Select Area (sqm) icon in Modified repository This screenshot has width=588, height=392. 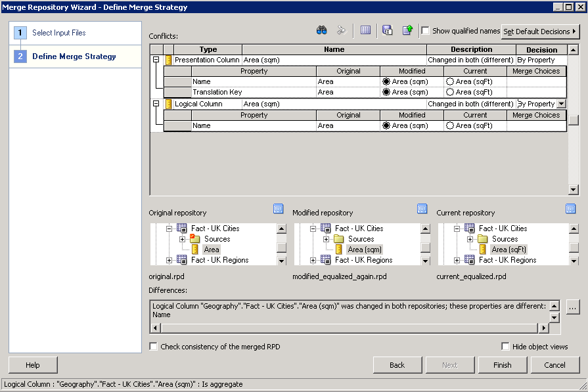point(339,250)
